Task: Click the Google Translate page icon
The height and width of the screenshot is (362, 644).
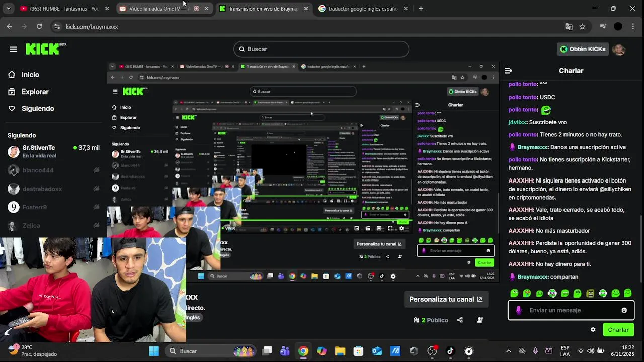Action: click(x=569, y=27)
